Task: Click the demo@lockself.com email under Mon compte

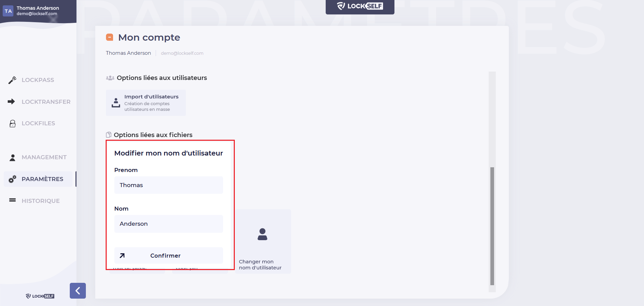Action: coord(182,53)
